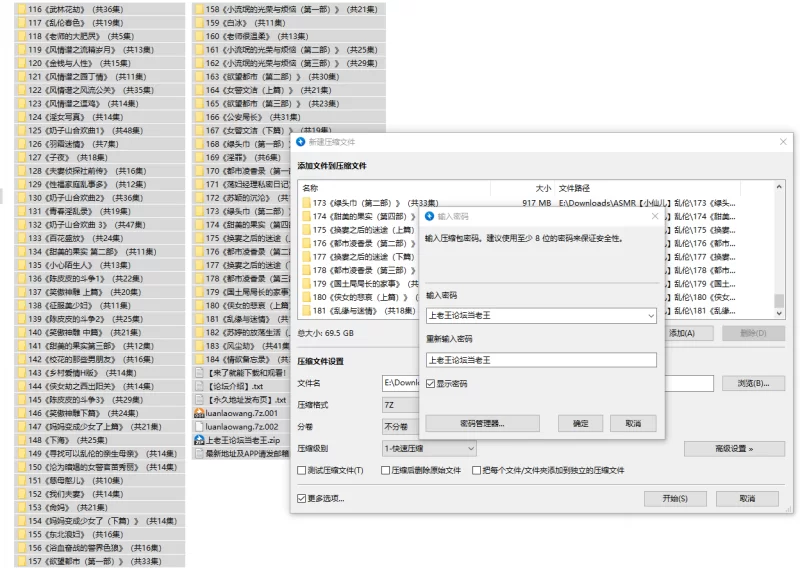
Task: Expand the 压缩级别 dropdown
Action: (477, 449)
